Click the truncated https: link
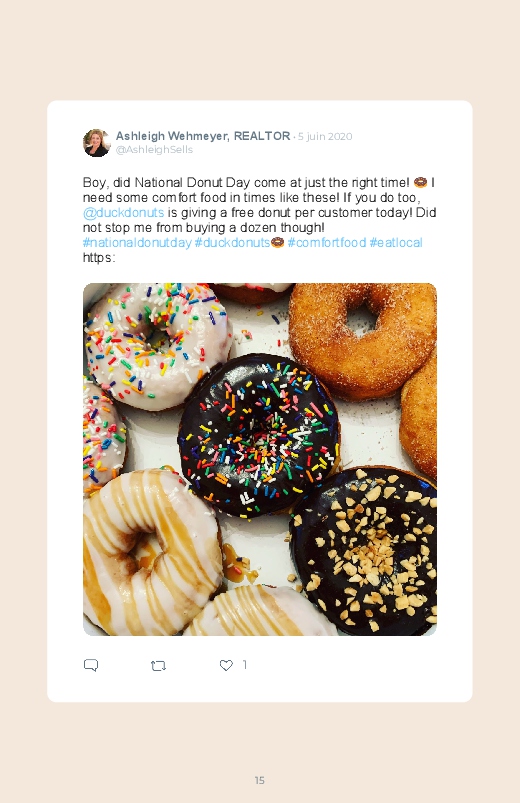The height and width of the screenshot is (803, 520). tap(99, 258)
